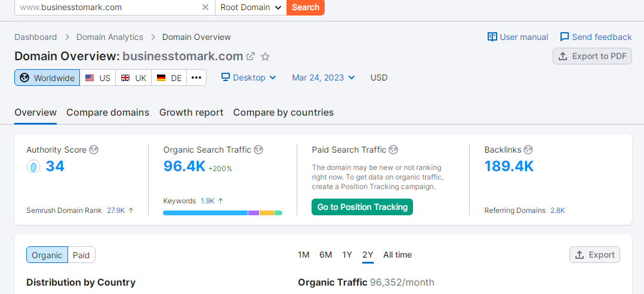This screenshot has height=294, width=644.
Task: Click the USD currency label
Action: click(378, 78)
